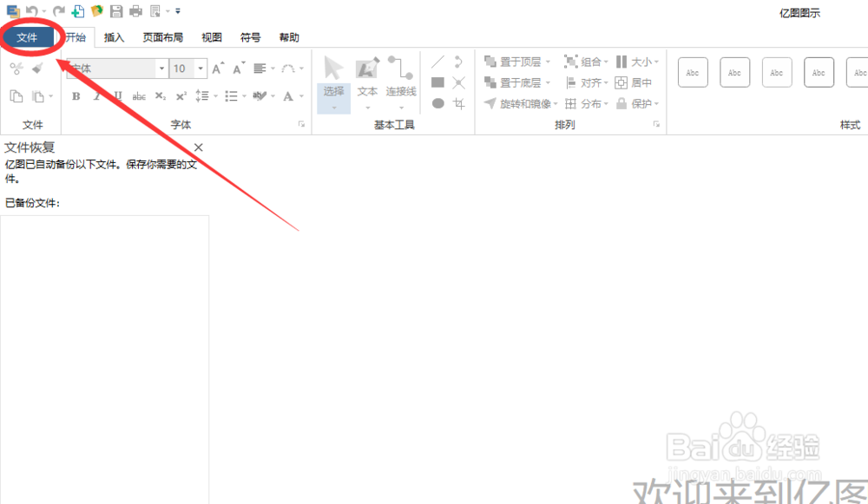The height and width of the screenshot is (504, 868).
Task: Open the 帮助 ribbon tab
Action: (289, 37)
